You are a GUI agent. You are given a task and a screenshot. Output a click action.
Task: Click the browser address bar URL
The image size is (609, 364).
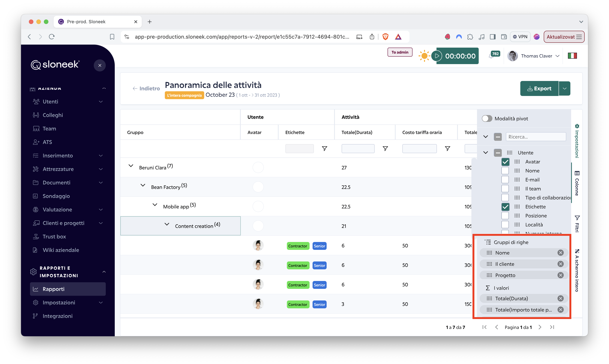(242, 37)
